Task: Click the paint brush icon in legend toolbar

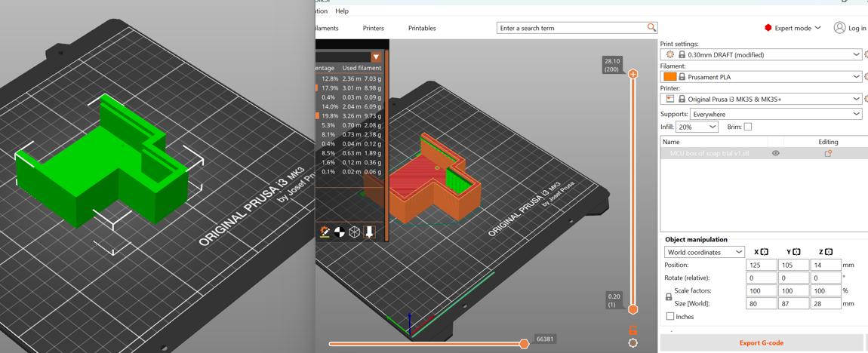Action: [325, 232]
